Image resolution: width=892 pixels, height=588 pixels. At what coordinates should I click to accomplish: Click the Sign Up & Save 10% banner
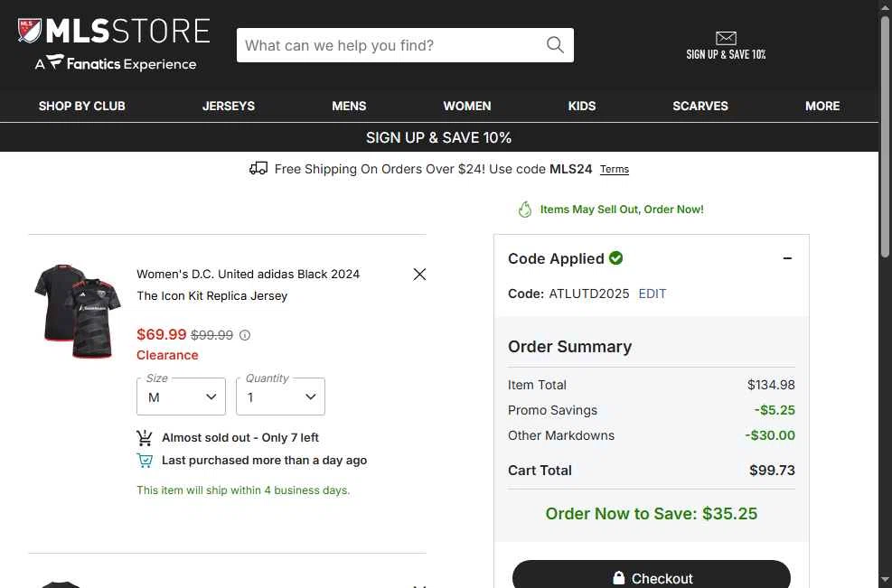click(438, 137)
